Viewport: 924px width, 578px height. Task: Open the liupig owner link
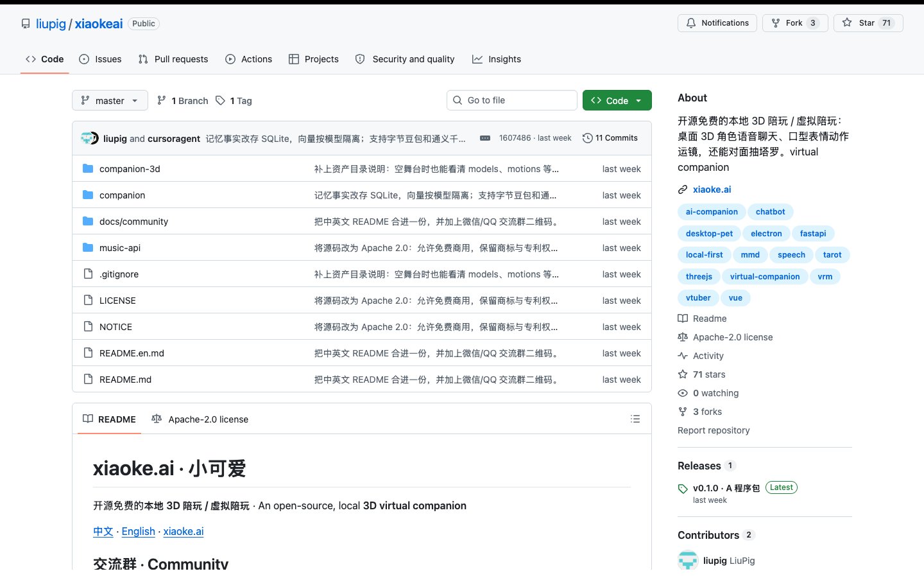point(51,24)
